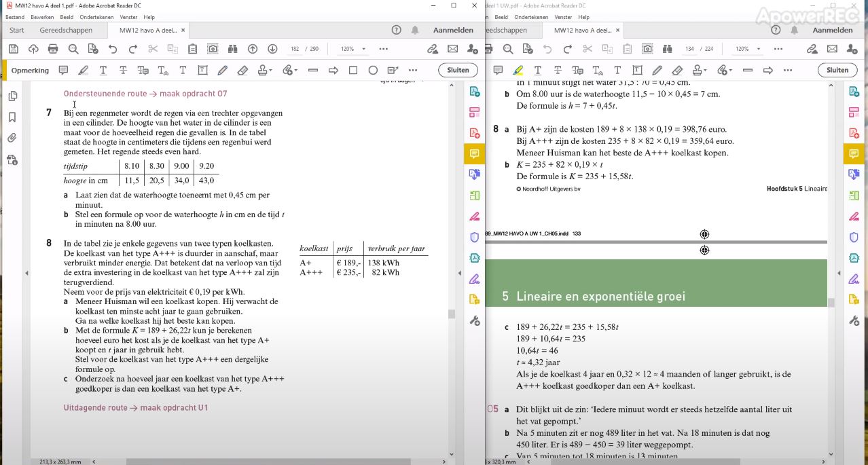
Task: Click Aanmelden in the right window
Action: (x=833, y=30)
